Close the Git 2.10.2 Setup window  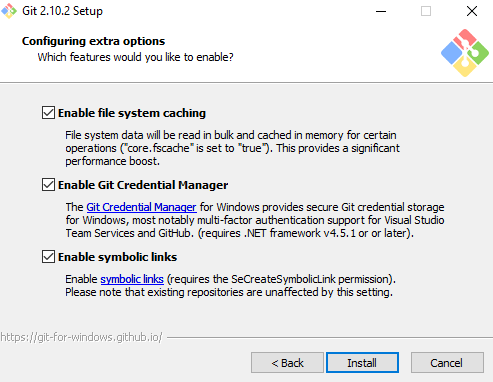pyautogui.click(x=472, y=11)
